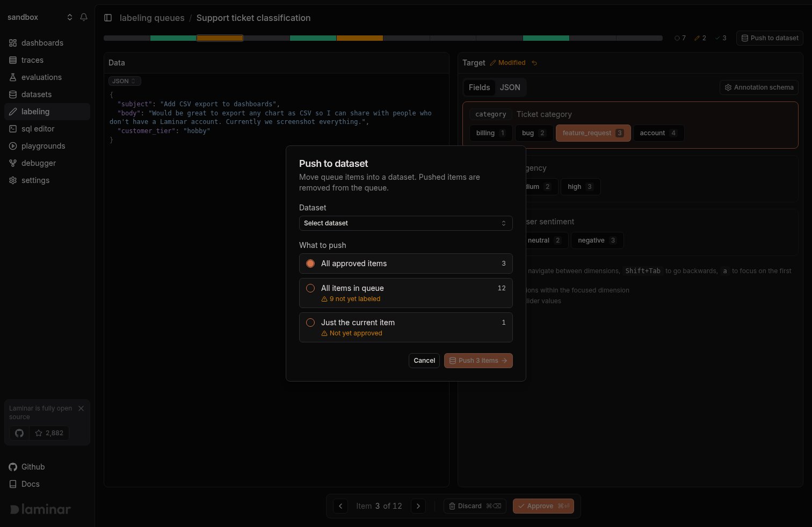812x527 pixels.
Task: Click the Support ticket classification title
Action: 253,18
